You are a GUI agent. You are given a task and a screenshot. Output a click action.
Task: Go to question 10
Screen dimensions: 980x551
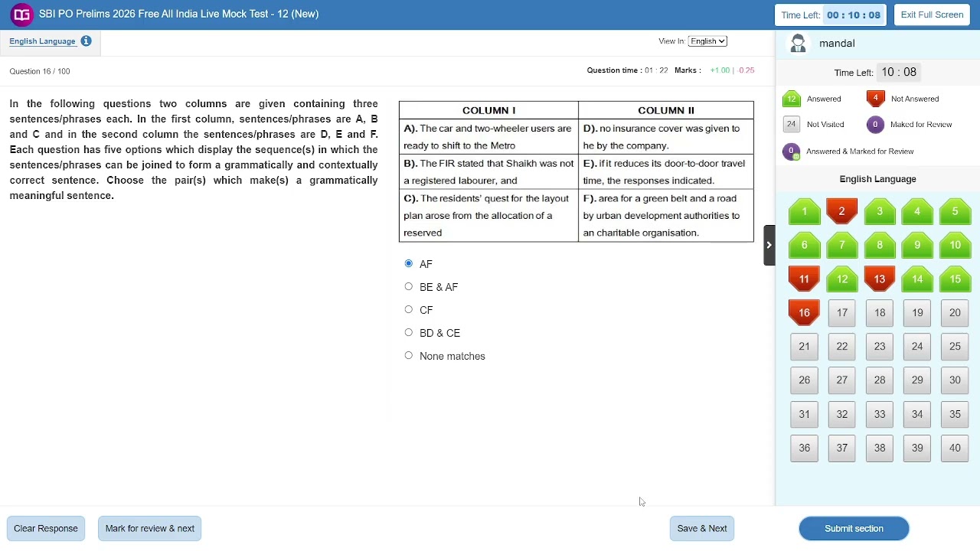coord(955,246)
